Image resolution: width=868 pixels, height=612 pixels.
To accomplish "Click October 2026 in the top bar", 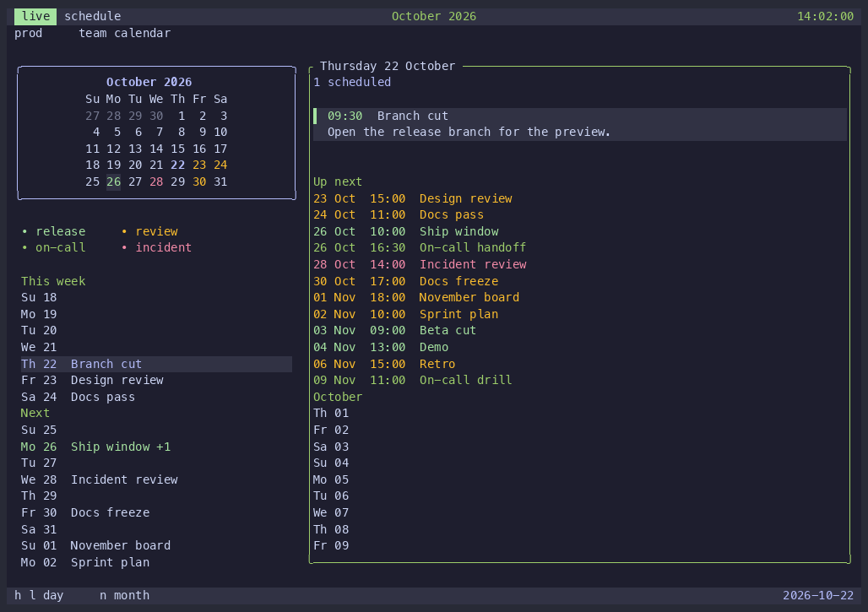I will coord(434,17).
